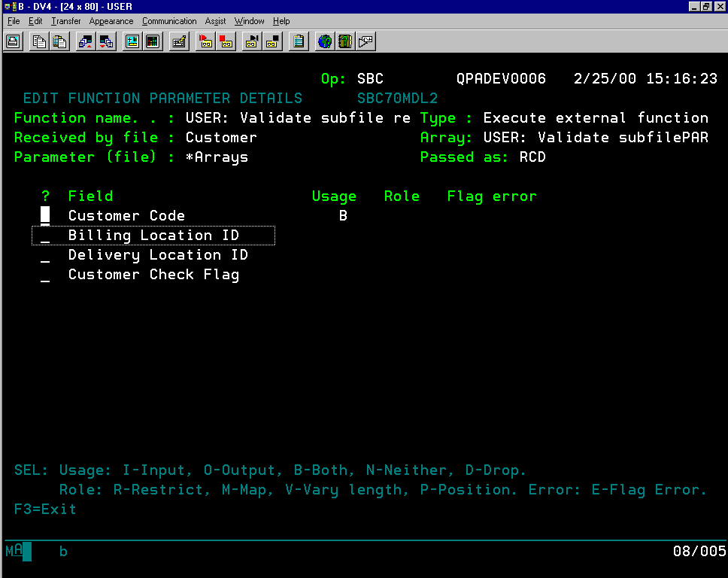Click the stop macro red square icon
Viewport: 728px width, 578px height.
[226, 41]
